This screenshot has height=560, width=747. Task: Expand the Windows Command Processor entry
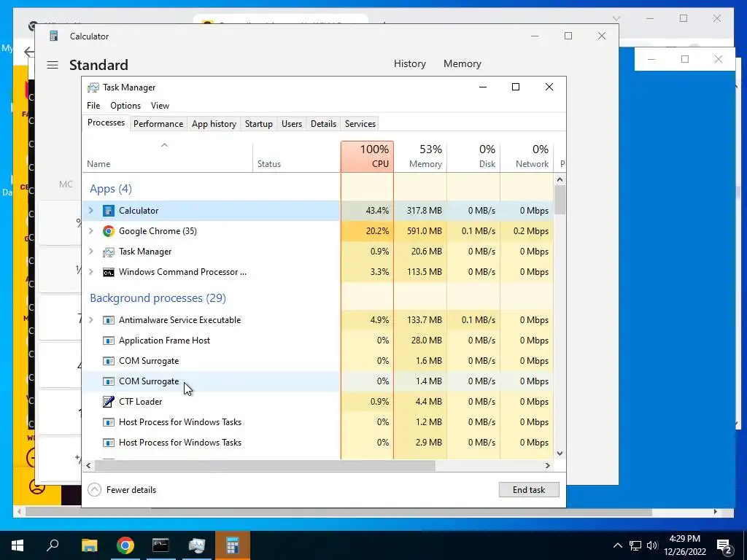91,272
